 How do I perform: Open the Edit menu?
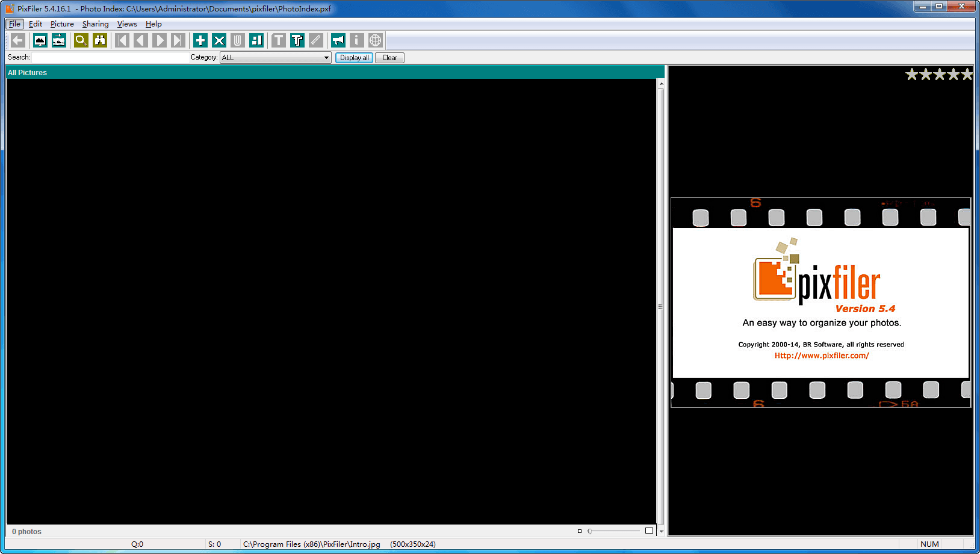pyautogui.click(x=36, y=24)
